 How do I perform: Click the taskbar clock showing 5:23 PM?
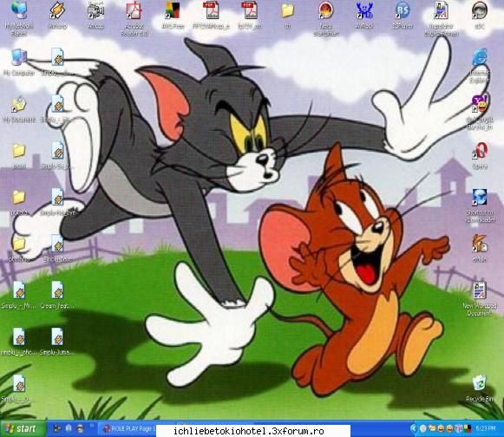486,428
